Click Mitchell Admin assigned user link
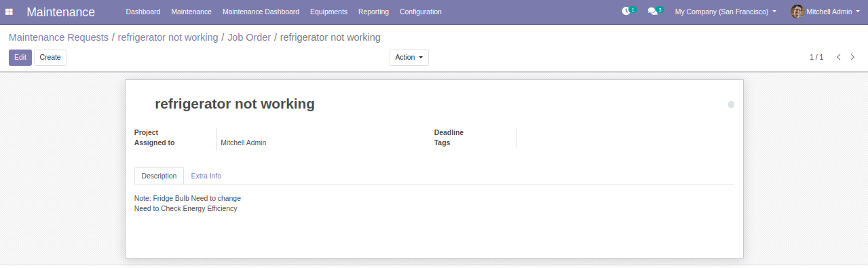 (244, 143)
